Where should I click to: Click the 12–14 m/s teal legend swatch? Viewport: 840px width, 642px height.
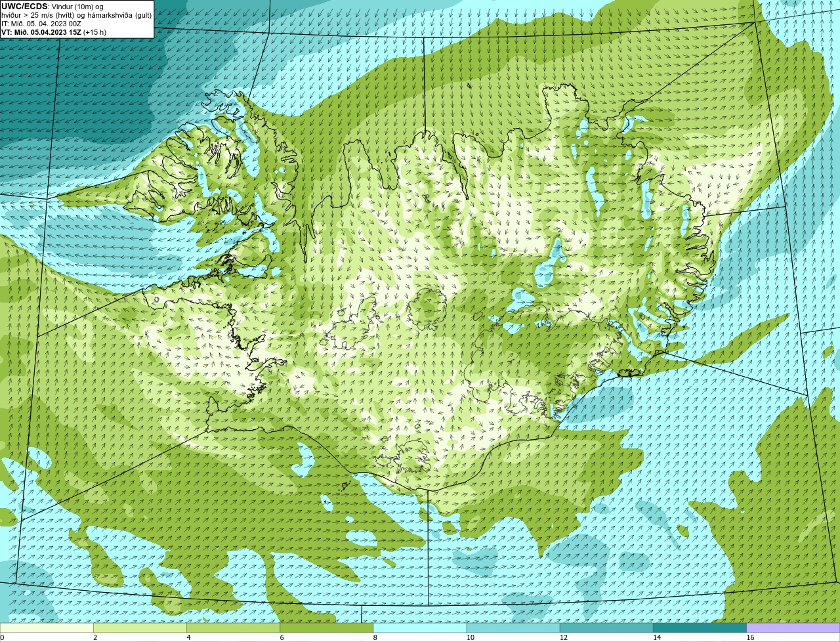point(606,628)
